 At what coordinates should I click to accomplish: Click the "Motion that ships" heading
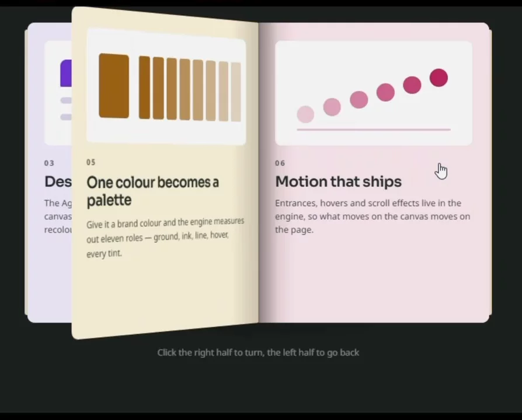point(338,181)
